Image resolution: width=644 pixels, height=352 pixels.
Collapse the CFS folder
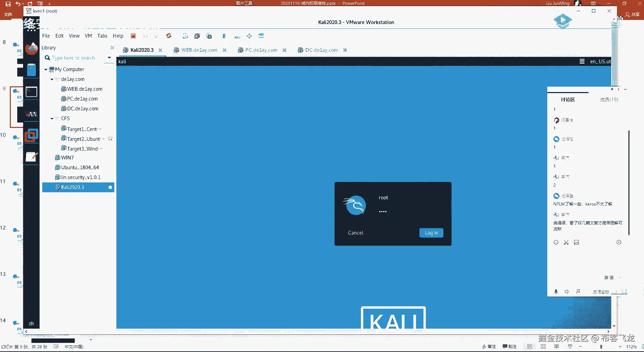tap(52, 118)
